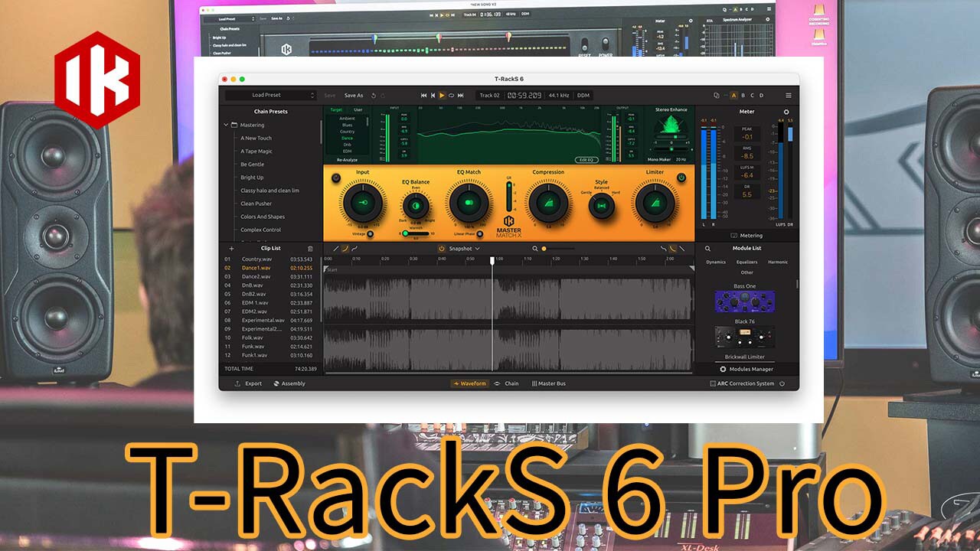
Task: Open the hamburger menu at top right
Action: point(789,96)
